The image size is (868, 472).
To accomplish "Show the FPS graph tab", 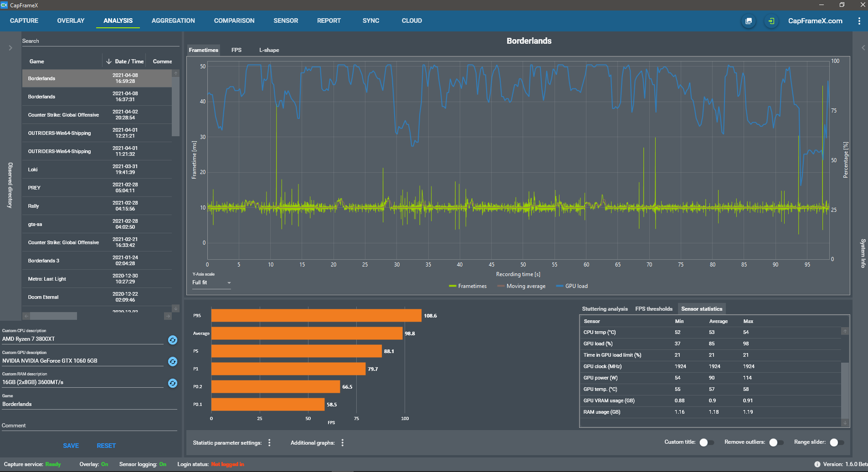I will (236, 50).
